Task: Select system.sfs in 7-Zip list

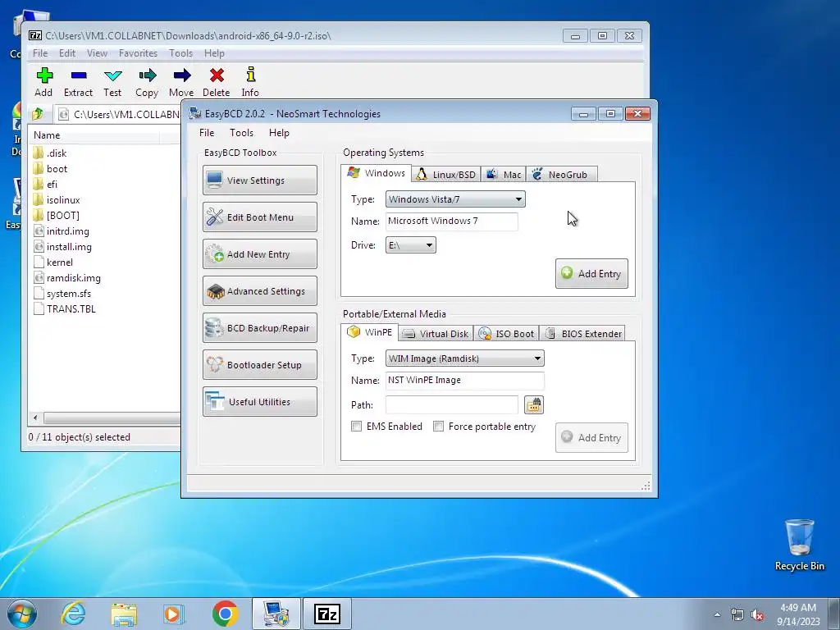Action: (62, 293)
